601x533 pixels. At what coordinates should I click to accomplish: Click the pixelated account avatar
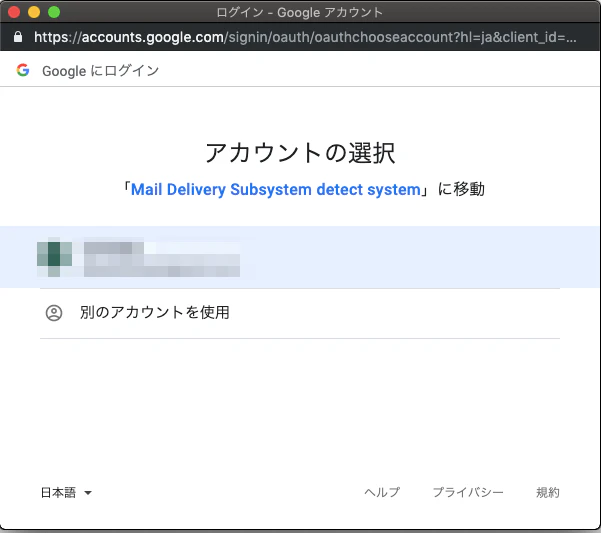click(54, 257)
